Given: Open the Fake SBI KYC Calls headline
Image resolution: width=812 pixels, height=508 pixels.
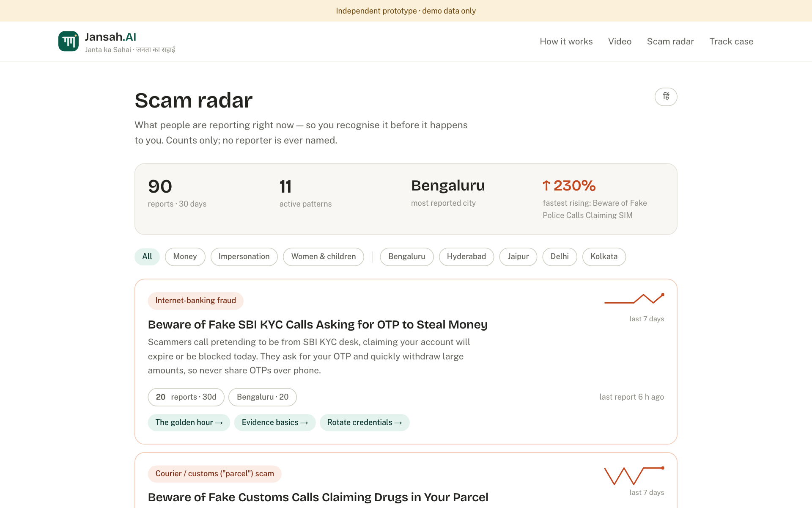Looking at the screenshot, I should click(x=318, y=325).
